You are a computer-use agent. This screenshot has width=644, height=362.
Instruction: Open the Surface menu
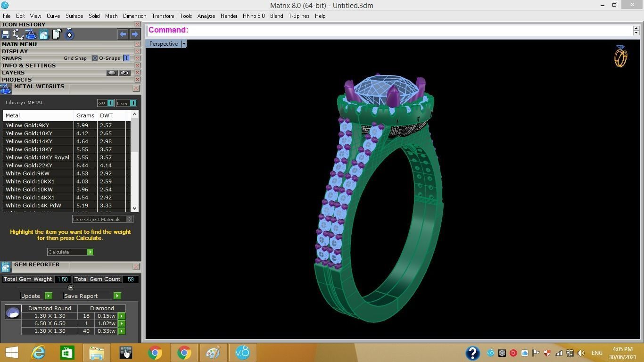74,16
